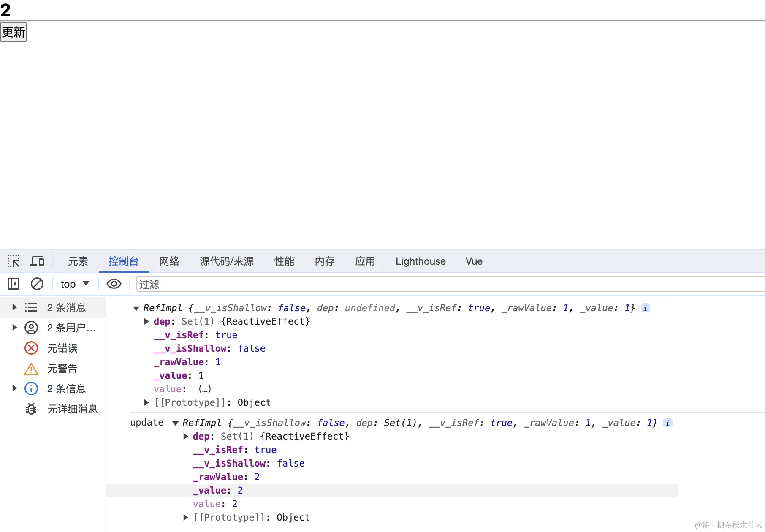This screenshot has height=532, width=765.
Task: Expand [[Prototype]] of update RefImpl
Action: pos(186,517)
